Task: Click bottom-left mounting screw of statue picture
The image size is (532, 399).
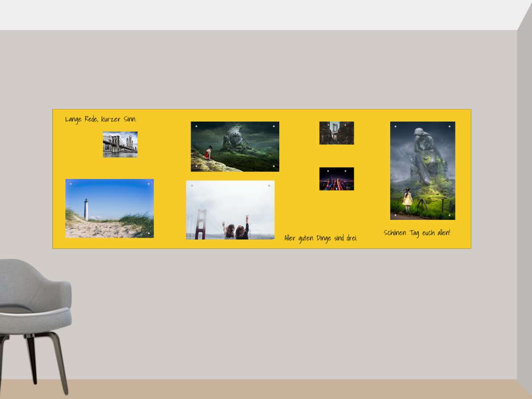Action: click(395, 215)
